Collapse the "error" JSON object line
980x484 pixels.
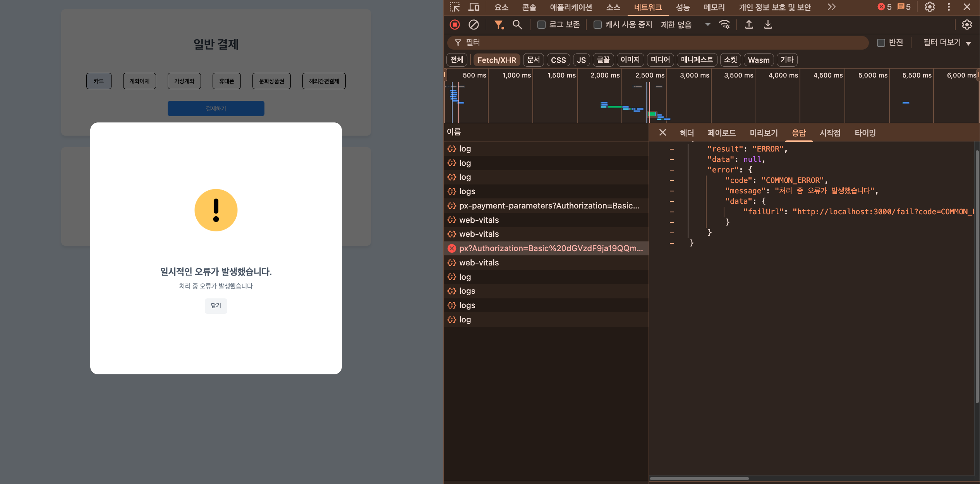pos(672,170)
